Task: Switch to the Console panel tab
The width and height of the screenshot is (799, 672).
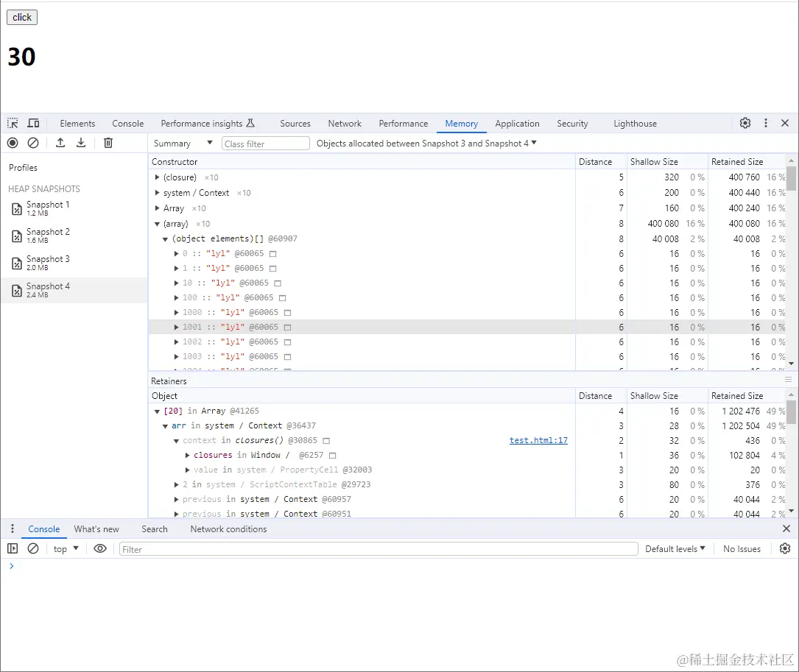Action: [128, 124]
